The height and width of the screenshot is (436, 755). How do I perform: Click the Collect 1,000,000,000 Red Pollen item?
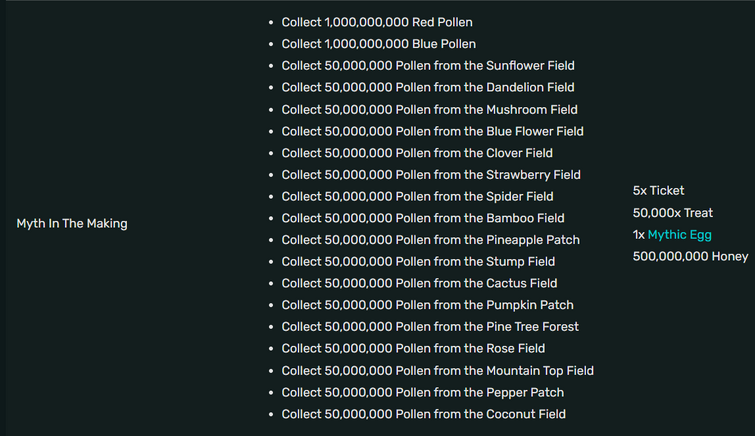377,22
